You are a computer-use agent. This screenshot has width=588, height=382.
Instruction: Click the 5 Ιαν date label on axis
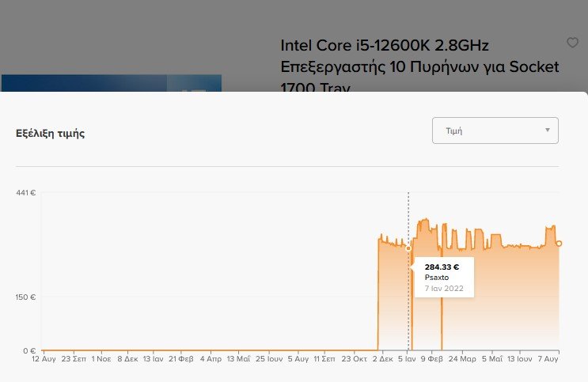[407, 359]
